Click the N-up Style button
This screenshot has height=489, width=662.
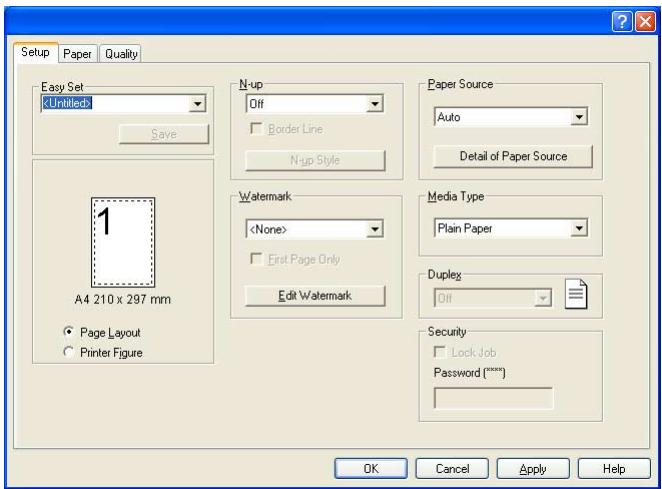[x=315, y=160]
